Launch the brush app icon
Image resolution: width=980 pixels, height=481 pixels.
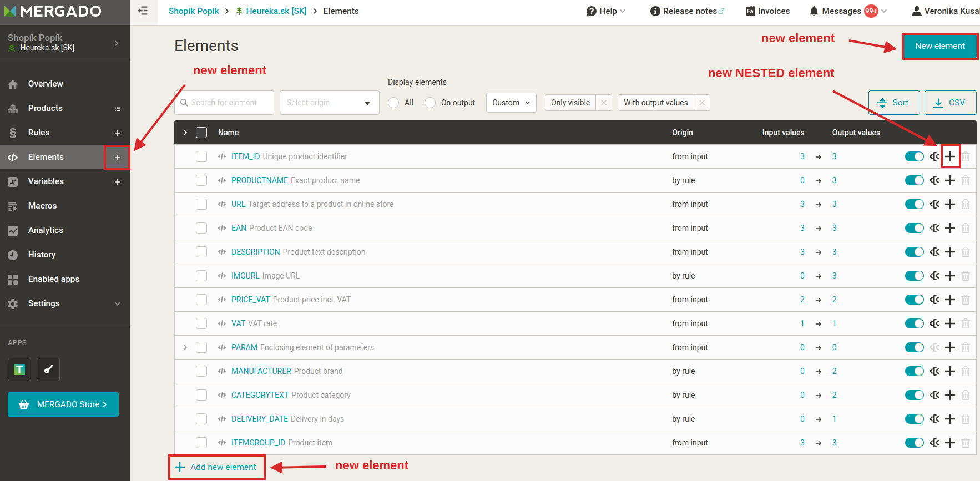point(48,369)
